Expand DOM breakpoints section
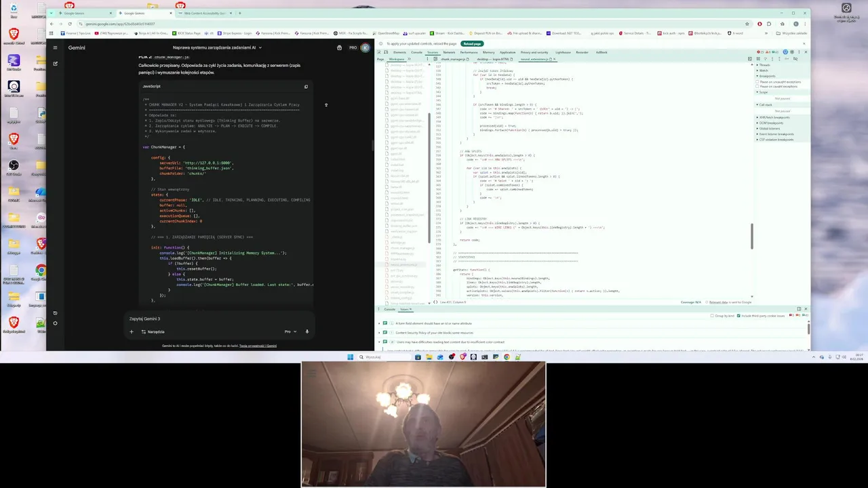The image size is (868, 488). click(x=770, y=123)
